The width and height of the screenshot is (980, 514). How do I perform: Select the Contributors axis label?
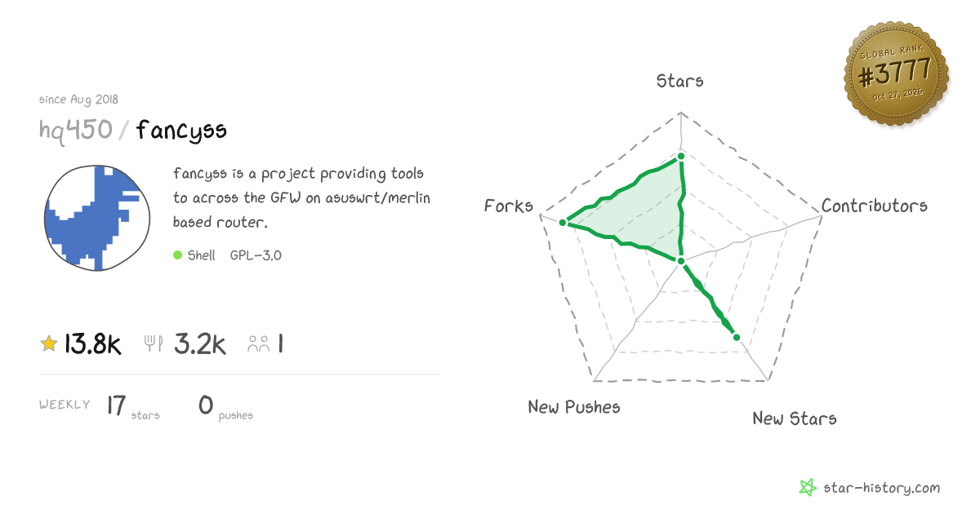coord(875,206)
